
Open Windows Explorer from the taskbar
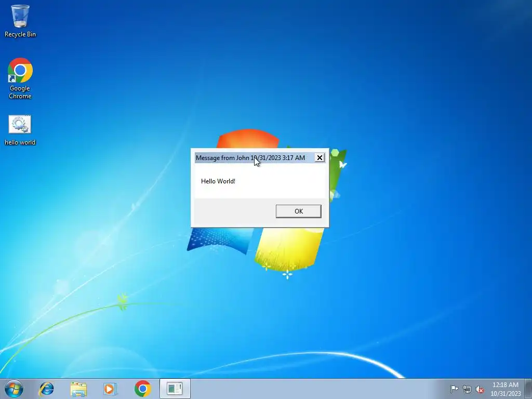[78, 389]
